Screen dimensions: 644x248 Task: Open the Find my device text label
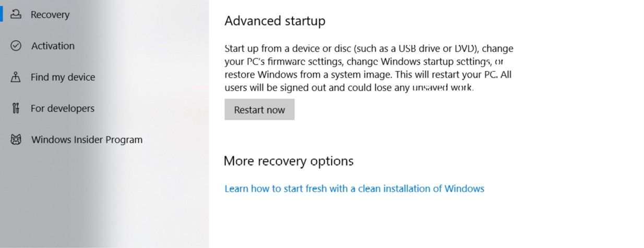tap(63, 77)
